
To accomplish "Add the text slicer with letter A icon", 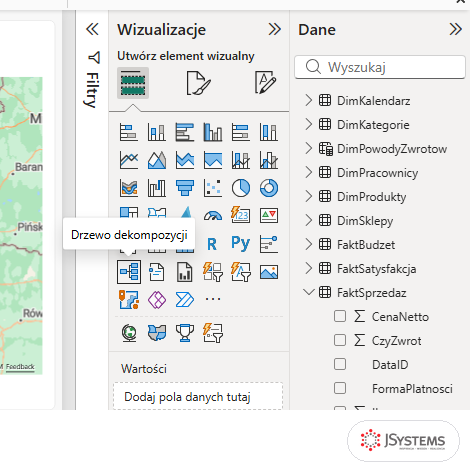I will click(241, 272).
